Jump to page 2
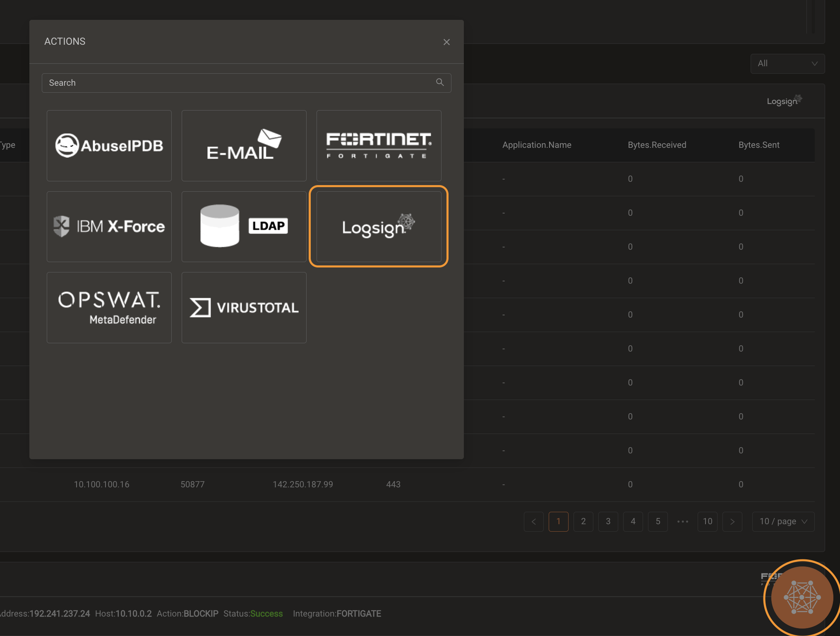 point(583,521)
